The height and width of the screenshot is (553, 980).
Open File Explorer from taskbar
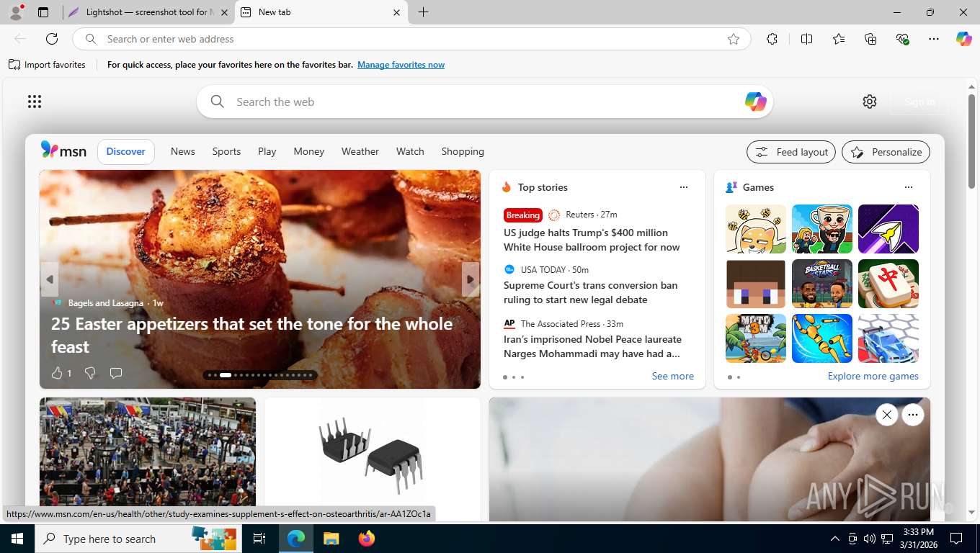pyautogui.click(x=331, y=539)
